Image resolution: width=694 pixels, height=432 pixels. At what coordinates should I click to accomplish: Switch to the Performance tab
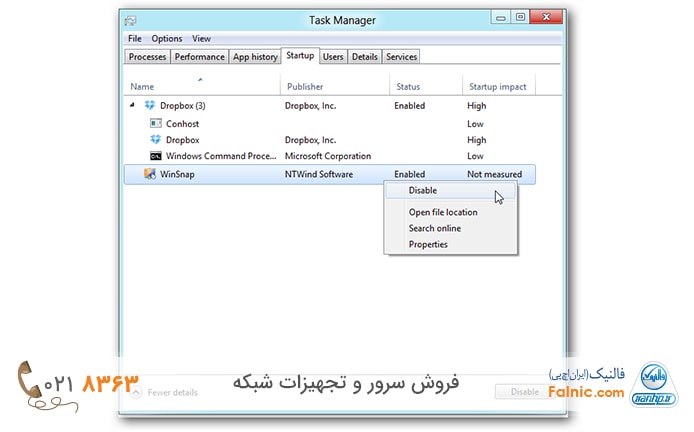(x=199, y=57)
